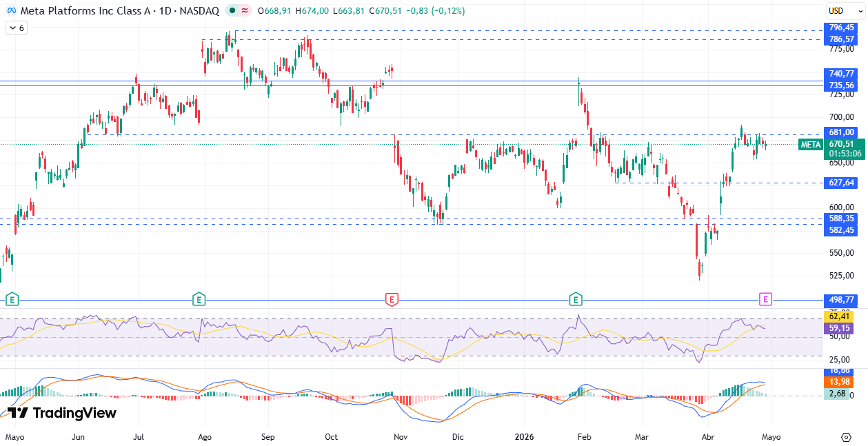Click the green earnings marker near February
Image resolution: width=868 pixels, height=446 pixels.
tap(576, 299)
